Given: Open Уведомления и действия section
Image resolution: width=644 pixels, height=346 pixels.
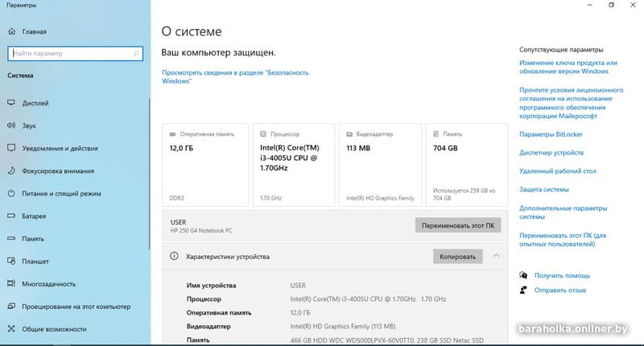Looking at the screenshot, I should pyautogui.click(x=60, y=148).
